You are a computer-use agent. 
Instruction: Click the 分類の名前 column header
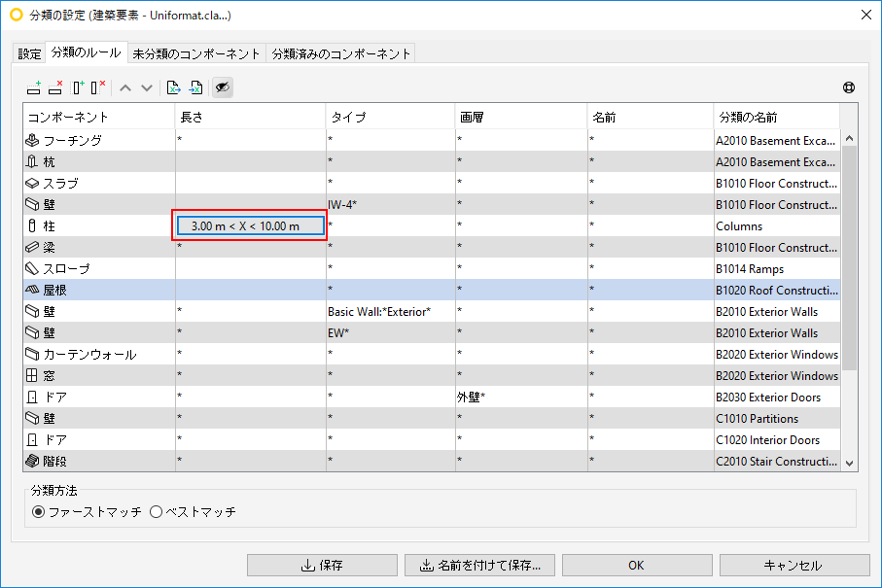(777, 117)
